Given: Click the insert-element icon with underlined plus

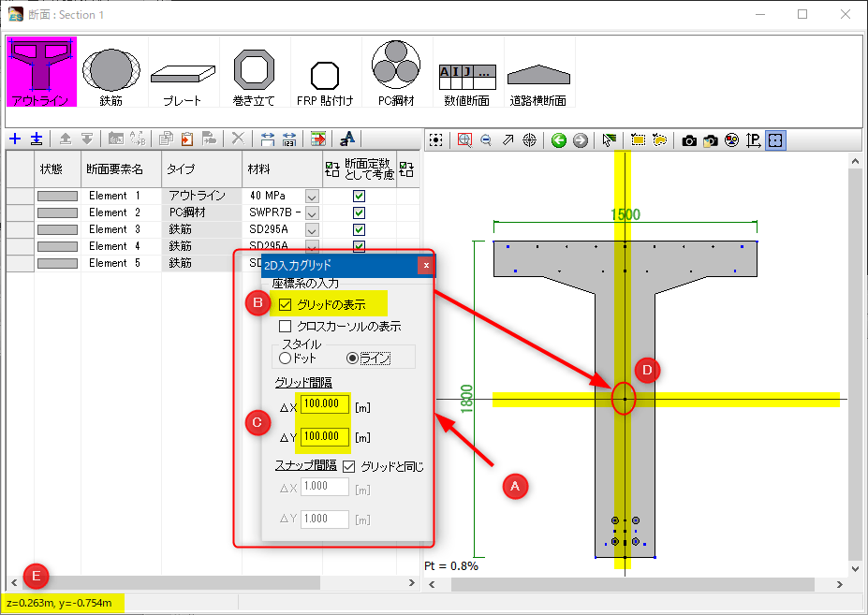Looking at the screenshot, I should click(x=37, y=139).
